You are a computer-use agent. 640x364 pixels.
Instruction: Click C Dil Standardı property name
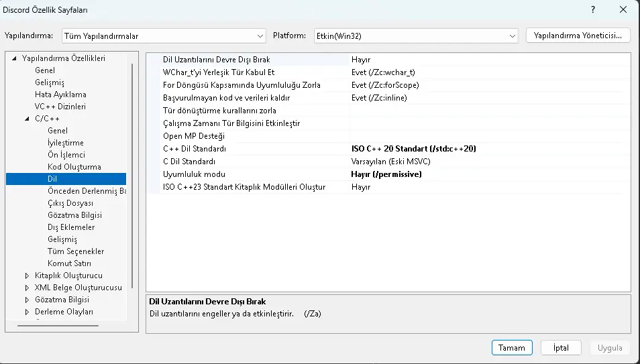click(189, 161)
